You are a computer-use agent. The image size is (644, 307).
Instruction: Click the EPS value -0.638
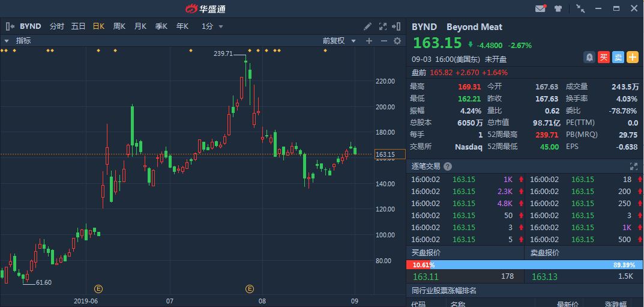pyautogui.click(x=627, y=147)
